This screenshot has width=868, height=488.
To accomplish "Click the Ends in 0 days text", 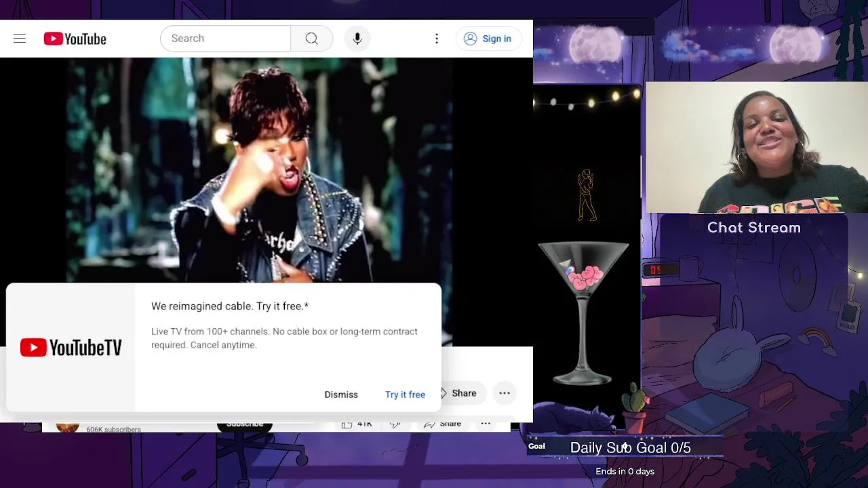I will point(625,472).
